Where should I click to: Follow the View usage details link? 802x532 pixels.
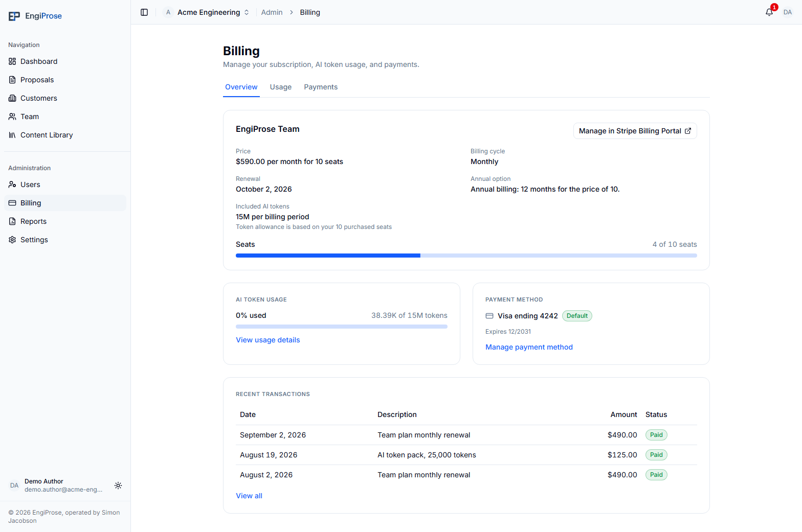point(268,340)
